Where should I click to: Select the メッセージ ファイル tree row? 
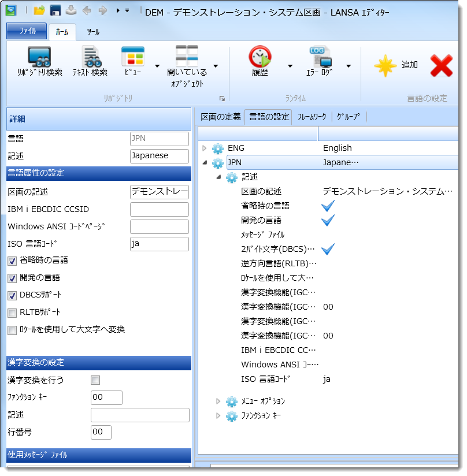click(x=262, y=235)
